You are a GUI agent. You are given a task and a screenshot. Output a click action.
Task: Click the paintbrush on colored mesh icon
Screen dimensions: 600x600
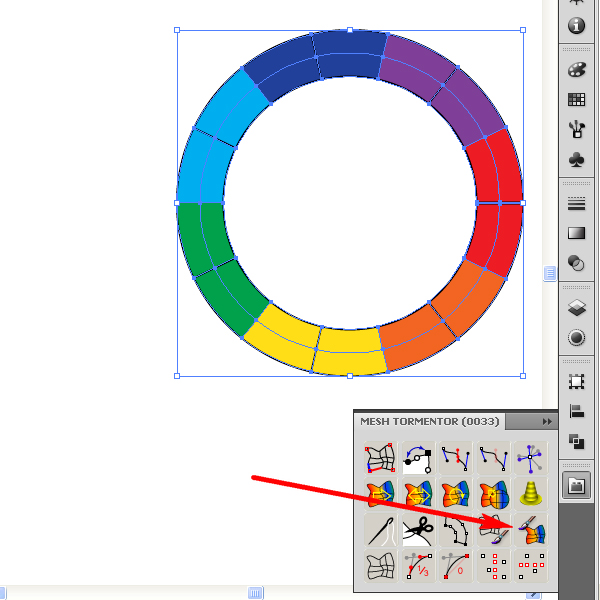point(529,529)
